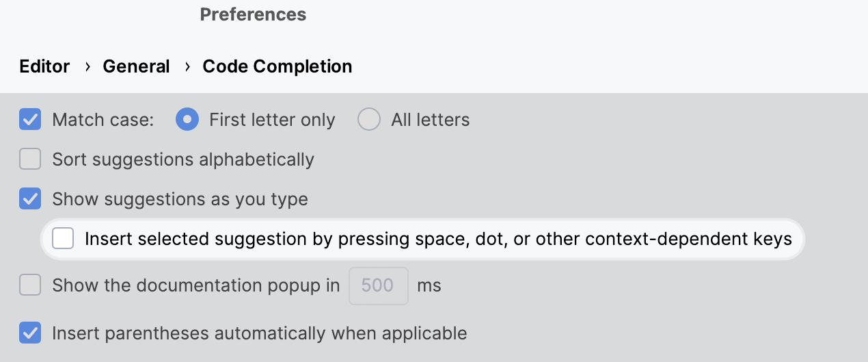Uncheck the Match case checkbox

30,120
